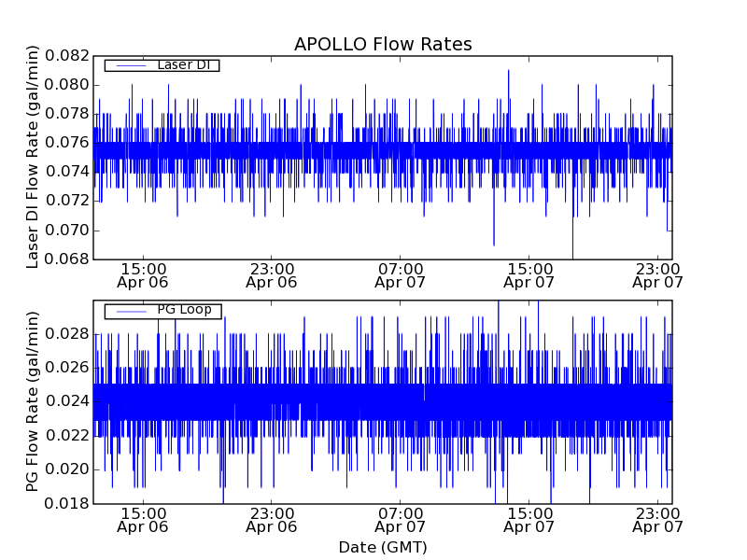747x560 pixels.
Task: Click "07:00 Apr 07" under the Laser DI plot
Action: point(401,275)
